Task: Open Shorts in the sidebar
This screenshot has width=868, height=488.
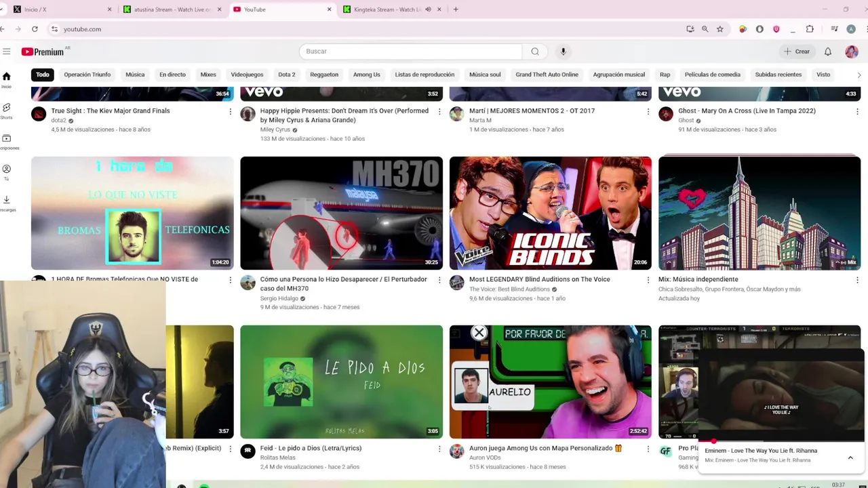Action: click(x=6, y=111)
